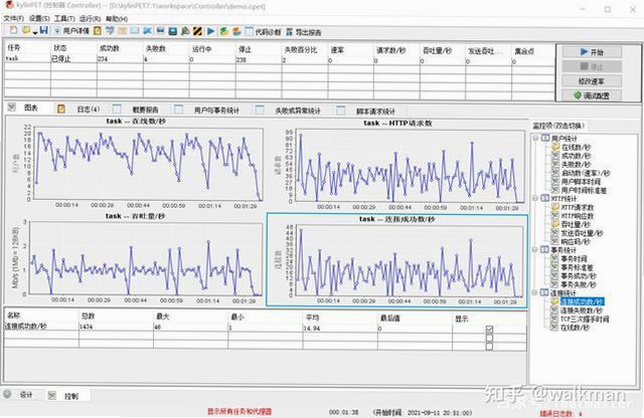Click the orange toolbar icon before 代码诊断

click(x=237, y=31)
